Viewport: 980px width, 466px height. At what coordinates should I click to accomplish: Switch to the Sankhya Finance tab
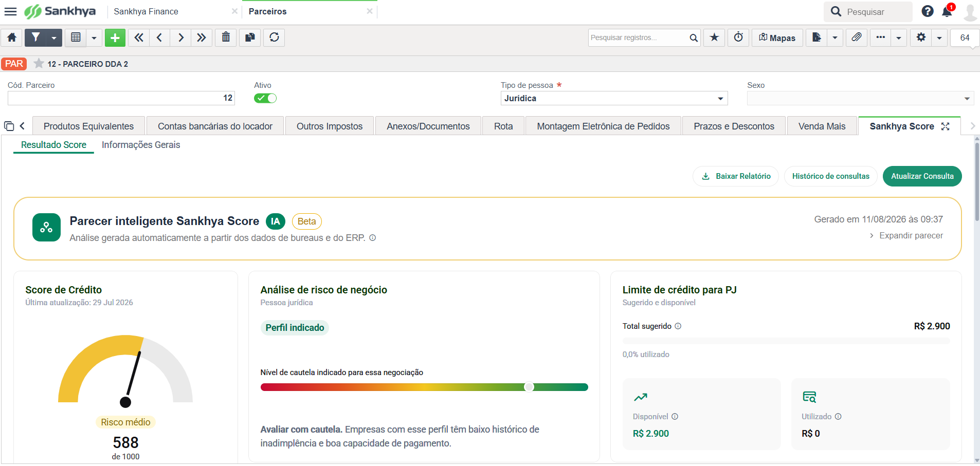(x=146, y=11)
